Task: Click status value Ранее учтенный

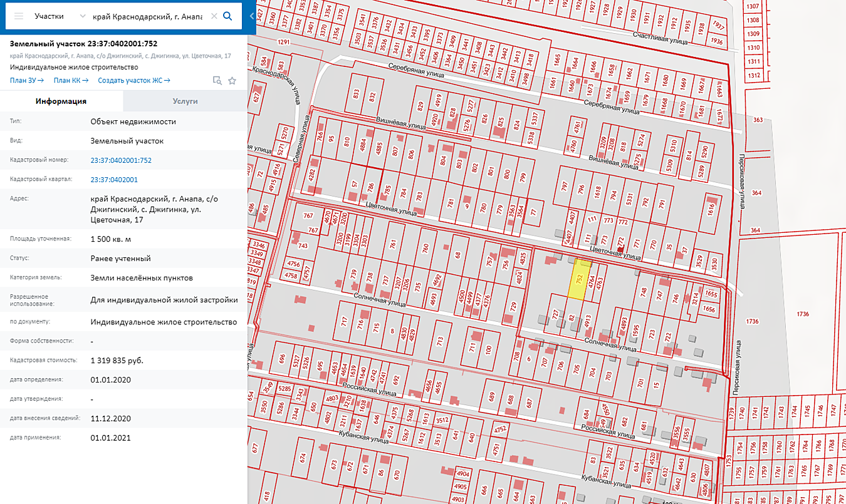Action: 120,258
